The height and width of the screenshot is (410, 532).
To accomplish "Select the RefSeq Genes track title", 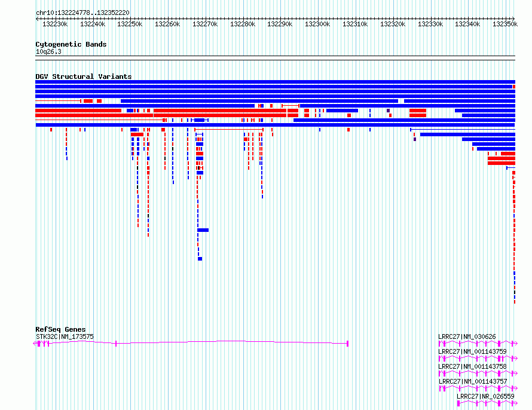I will [60, 329].
